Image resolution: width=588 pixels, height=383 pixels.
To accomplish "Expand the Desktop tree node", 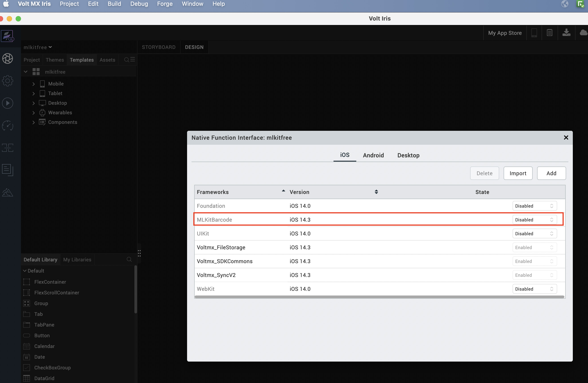I will (x=34, y=103).
